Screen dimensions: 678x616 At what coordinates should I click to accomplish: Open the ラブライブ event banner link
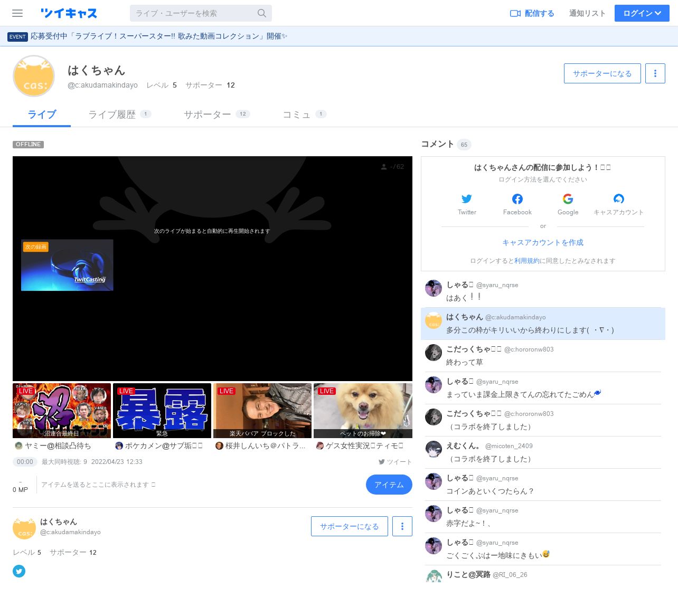coord(158,36)
